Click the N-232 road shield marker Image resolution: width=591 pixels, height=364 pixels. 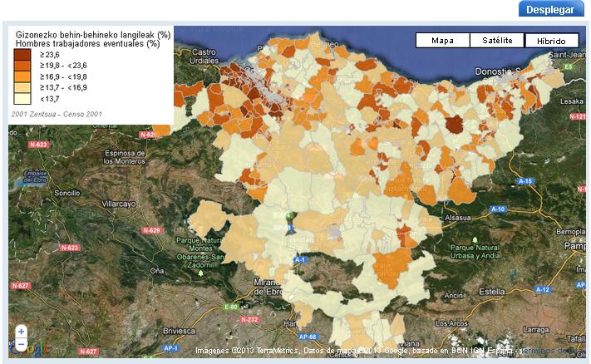point(248,319)
